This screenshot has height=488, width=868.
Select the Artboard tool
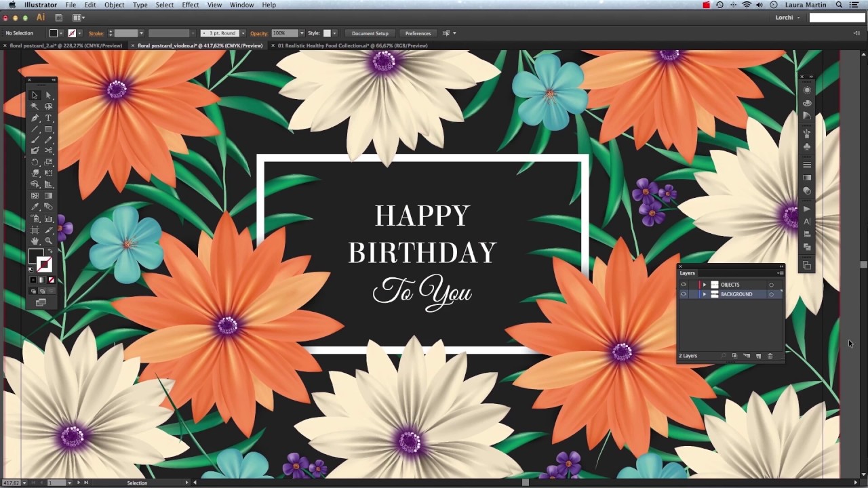(34, 228)
